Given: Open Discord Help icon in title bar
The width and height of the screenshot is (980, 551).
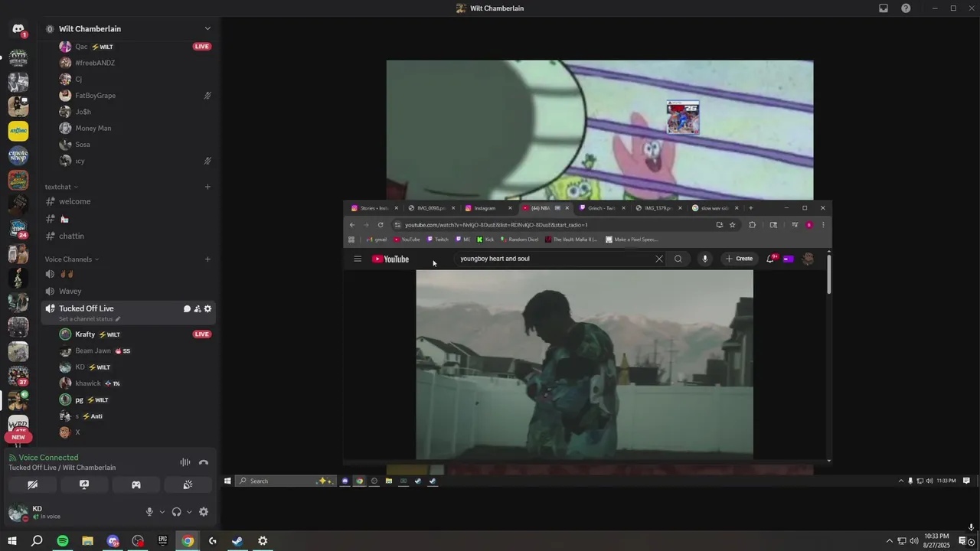Looking at the screenshot, I should coord(906,8).
